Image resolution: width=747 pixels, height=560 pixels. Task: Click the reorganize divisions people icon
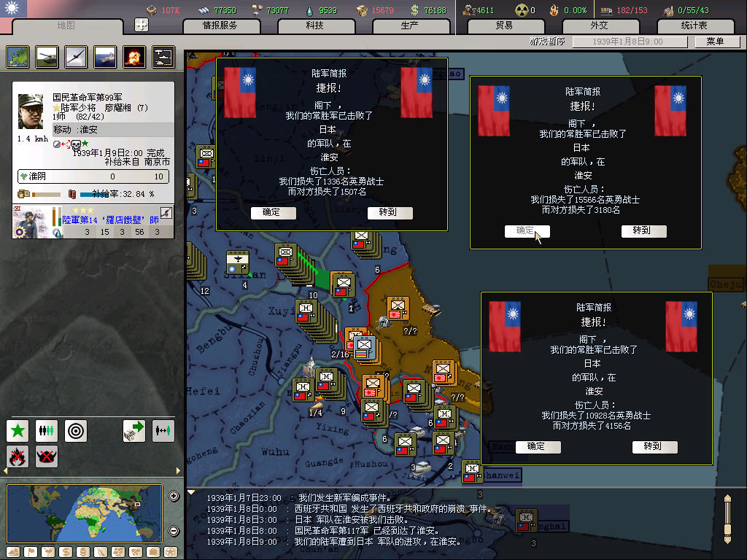46,431
